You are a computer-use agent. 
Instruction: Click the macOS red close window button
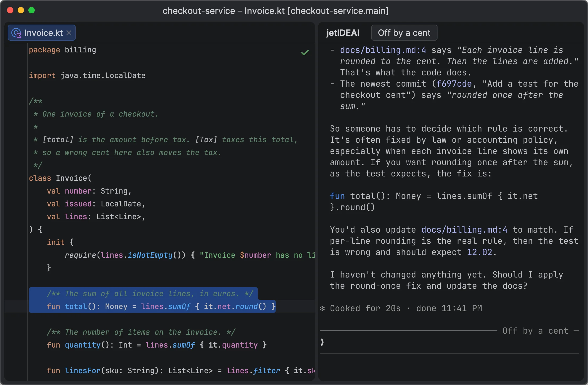click(10, 10)
